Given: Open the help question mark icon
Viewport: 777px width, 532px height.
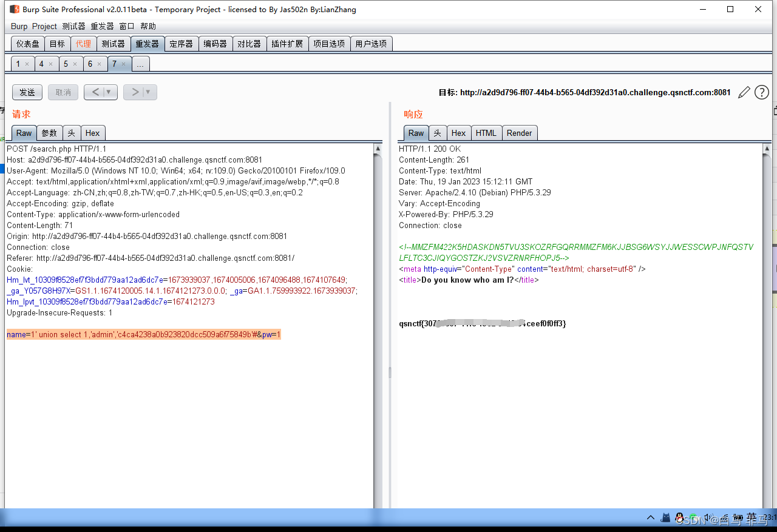Looking at the screenshot, I should click(761, 92).
